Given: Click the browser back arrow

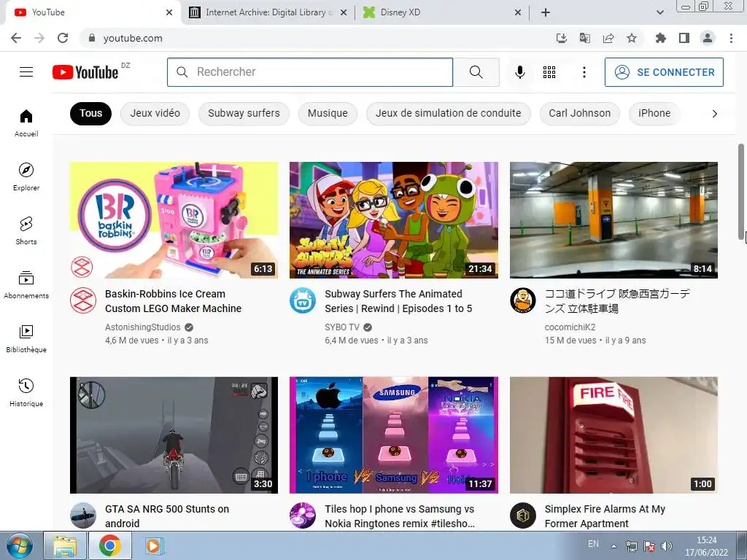Looking at the screenshot, I should click(16, 38).
